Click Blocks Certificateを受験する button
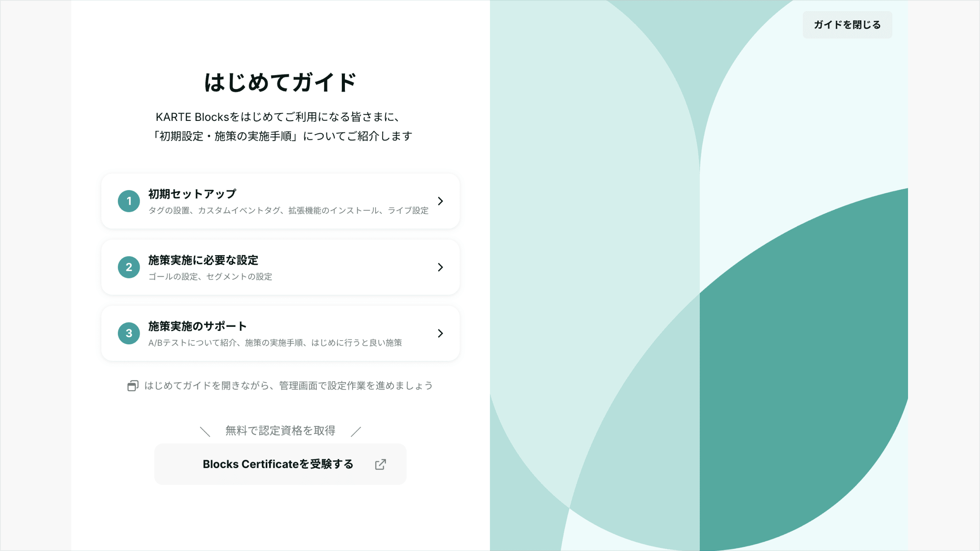980x551 pixels. 280,464
